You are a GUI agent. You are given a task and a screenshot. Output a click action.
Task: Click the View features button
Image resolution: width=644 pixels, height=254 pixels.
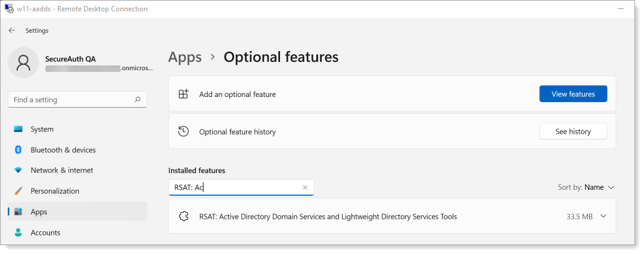coord(573,94)
